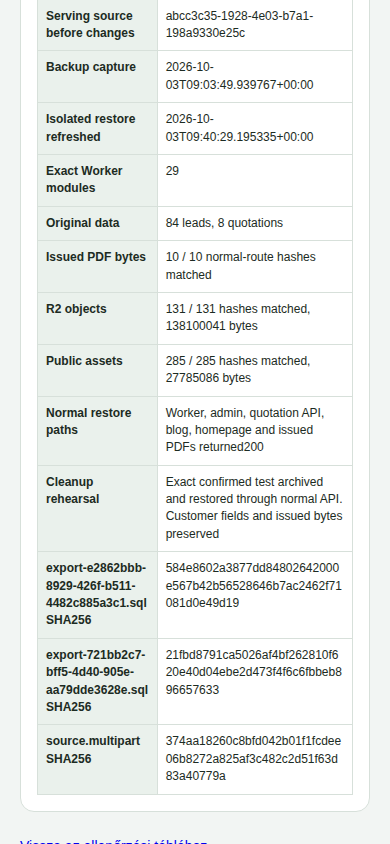
Task: Select the 'Normal restore paths' label
Action: click(89, 421)
